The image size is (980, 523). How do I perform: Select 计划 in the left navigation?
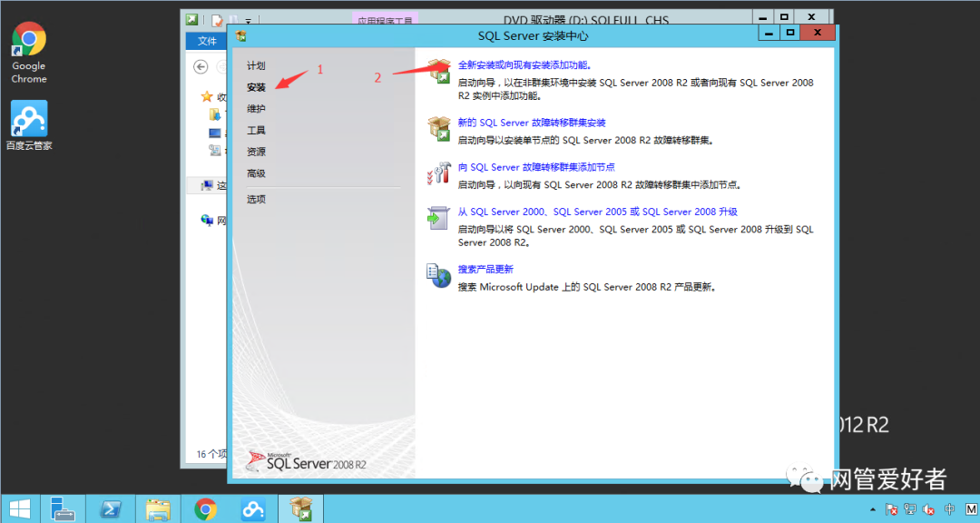tap(256, 65)
